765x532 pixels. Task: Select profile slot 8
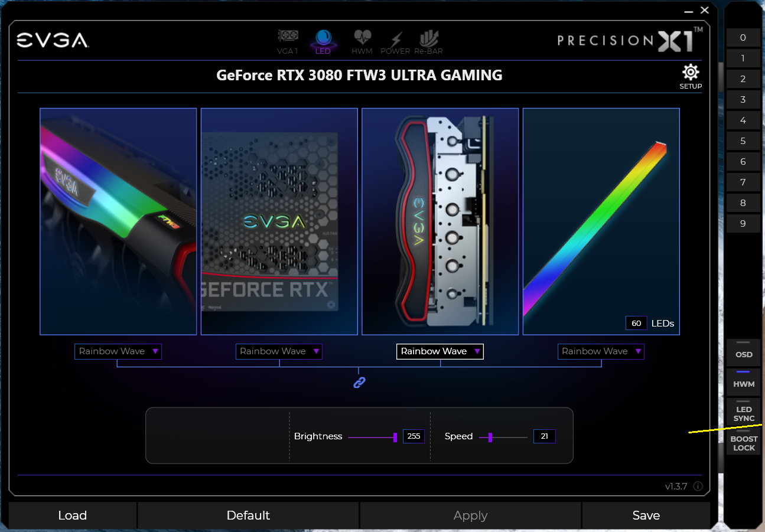pyautogui.click(x=743, y=203)
